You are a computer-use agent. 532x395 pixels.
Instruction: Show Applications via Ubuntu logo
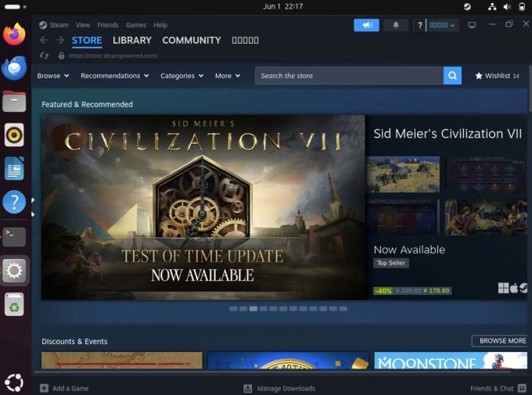(x=14, y=382)
